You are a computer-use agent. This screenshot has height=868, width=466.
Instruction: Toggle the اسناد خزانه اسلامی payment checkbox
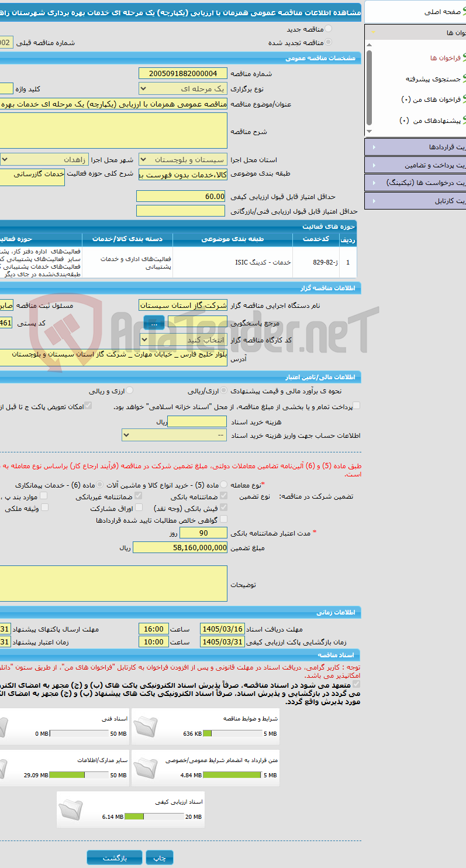(x=356, y=406)
